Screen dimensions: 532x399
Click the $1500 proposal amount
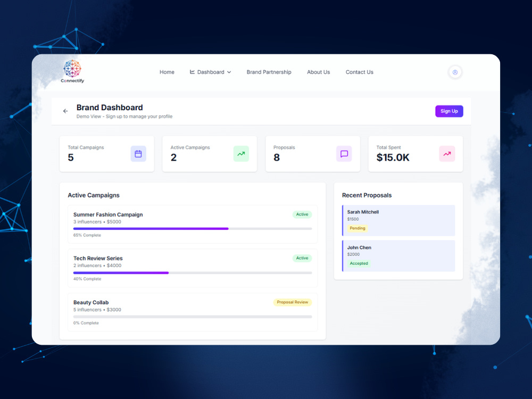353,219
